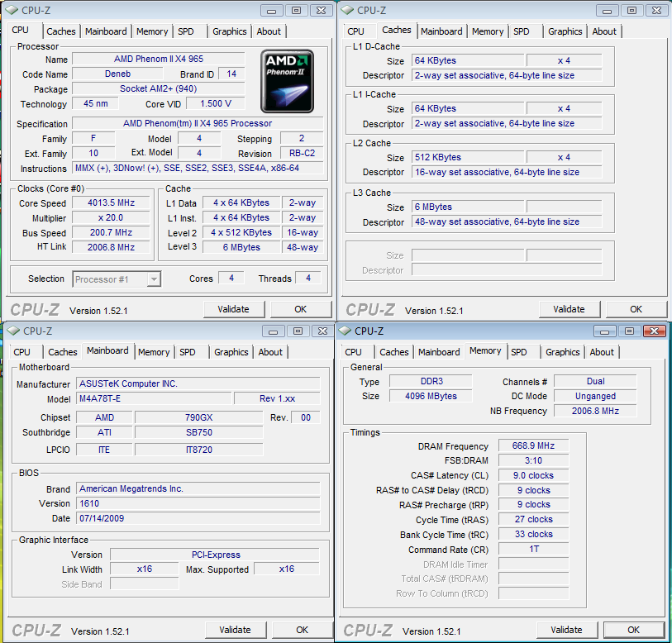Switch to SPD tab in the Caches window

pos(521,31)
